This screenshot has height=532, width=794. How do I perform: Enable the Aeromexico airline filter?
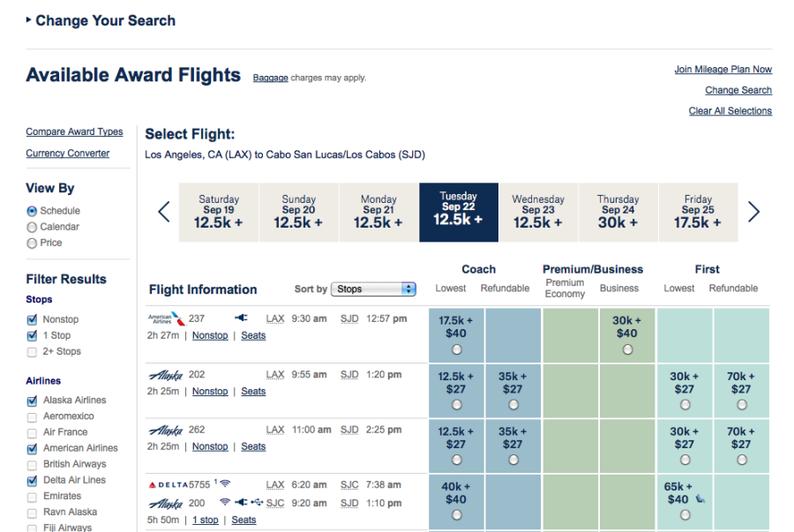coord(33,416)
